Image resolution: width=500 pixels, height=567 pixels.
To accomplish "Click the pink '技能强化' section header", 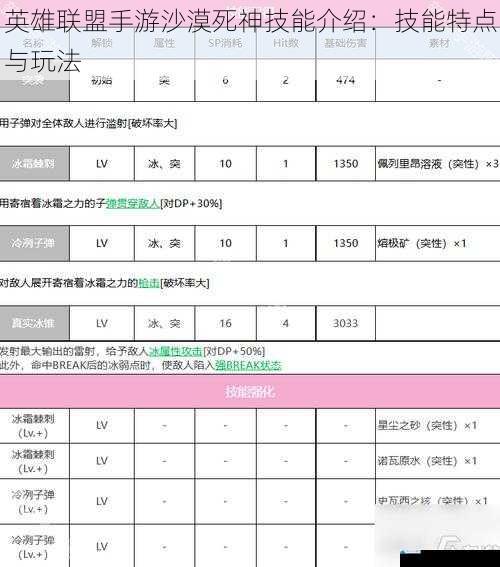I will [250, 392].
